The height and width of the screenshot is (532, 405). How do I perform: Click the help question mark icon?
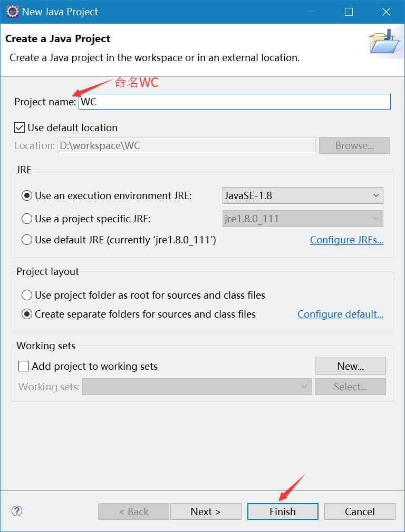(17, 511)
